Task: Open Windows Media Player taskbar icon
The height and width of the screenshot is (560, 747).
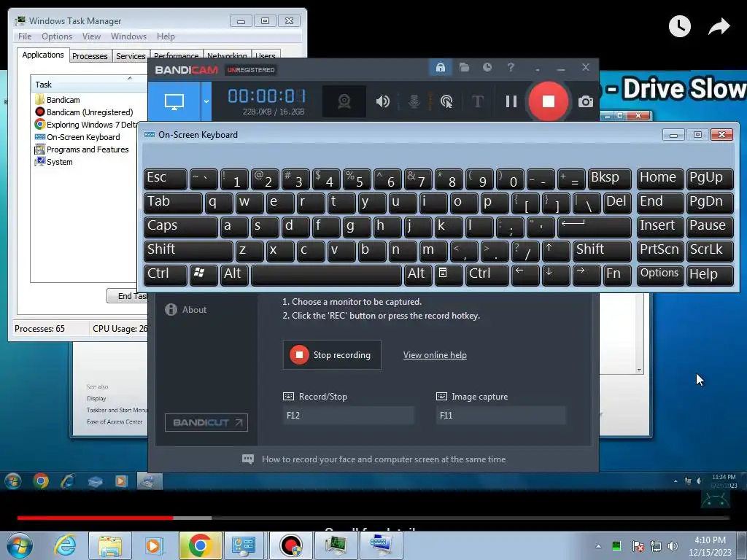Action: [x=153, y=545]
